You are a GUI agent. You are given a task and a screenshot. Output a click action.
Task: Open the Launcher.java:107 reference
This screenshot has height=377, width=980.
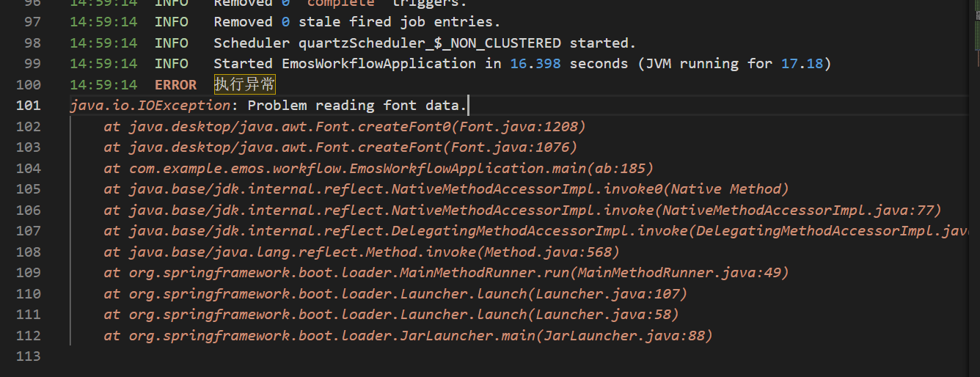611,294
